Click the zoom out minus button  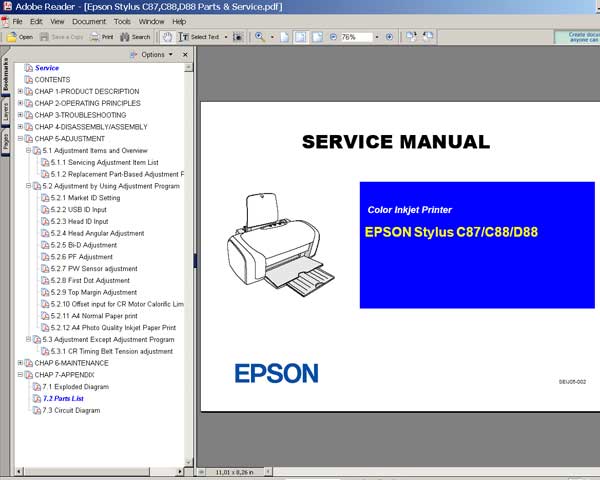click(x=333, y=37)
